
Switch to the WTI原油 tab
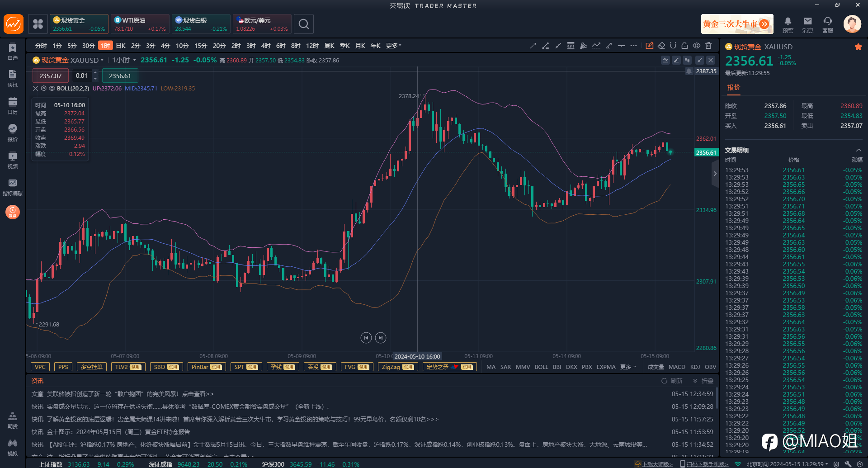click(140, 24)
